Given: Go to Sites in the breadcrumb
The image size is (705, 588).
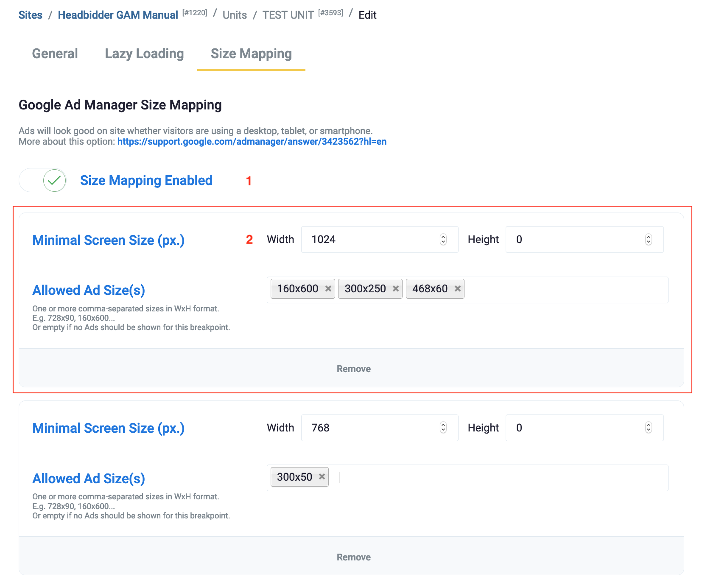Looking at the screenshot, I should click(31, 15).
